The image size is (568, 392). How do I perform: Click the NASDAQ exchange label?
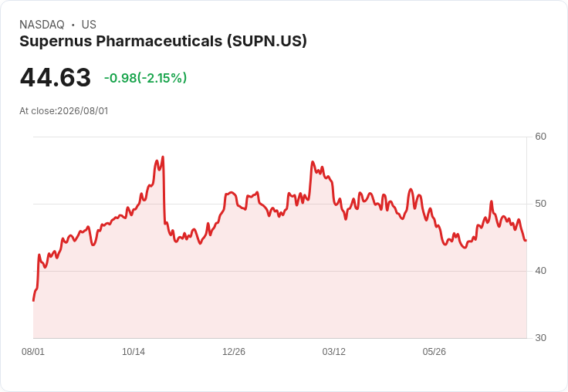pos(42,25)
